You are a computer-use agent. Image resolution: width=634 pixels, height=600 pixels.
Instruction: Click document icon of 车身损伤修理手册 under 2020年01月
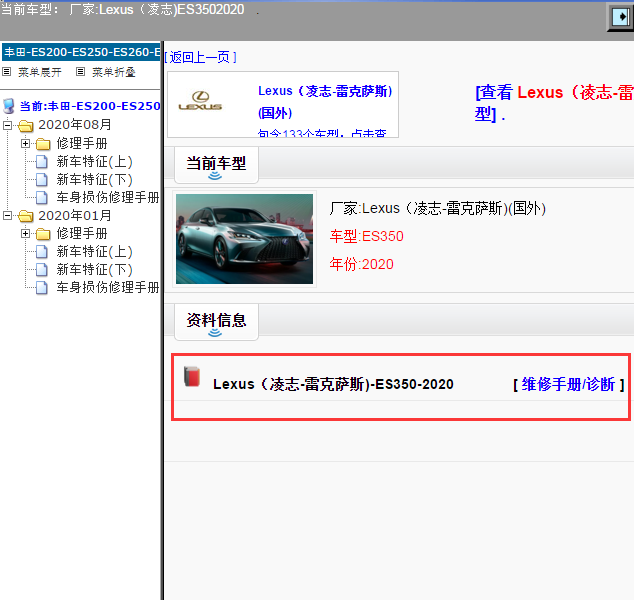click(x=42, y=287)
